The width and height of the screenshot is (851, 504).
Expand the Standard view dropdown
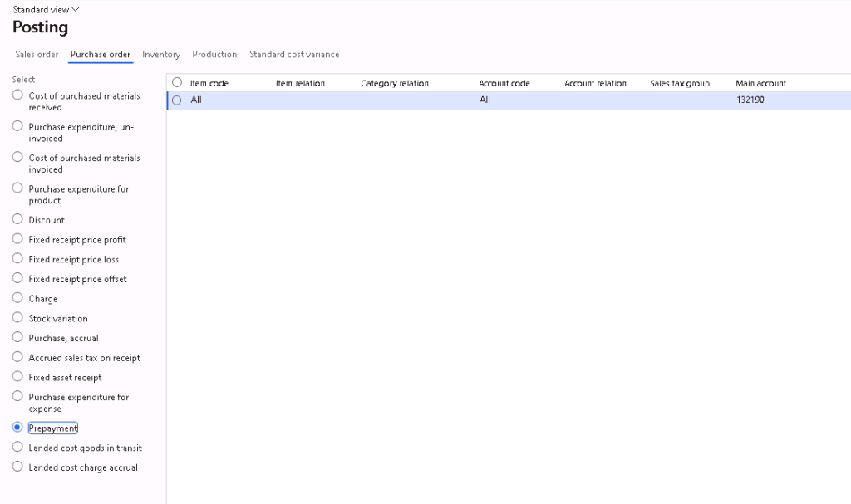pos(47,9)
